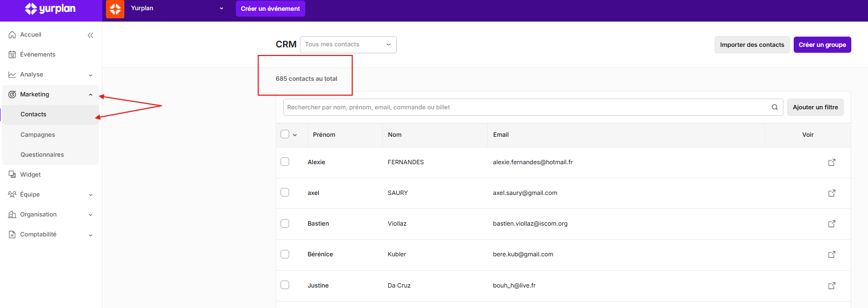Expand the Équipe menu chevron
This screenshot has width=868, height=308.
90,195
